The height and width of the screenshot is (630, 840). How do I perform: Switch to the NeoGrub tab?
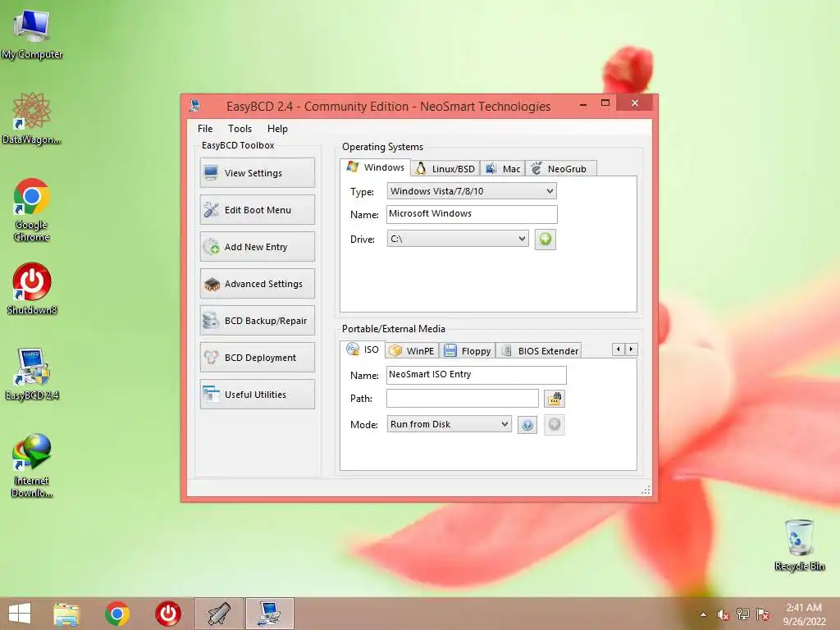560,169
